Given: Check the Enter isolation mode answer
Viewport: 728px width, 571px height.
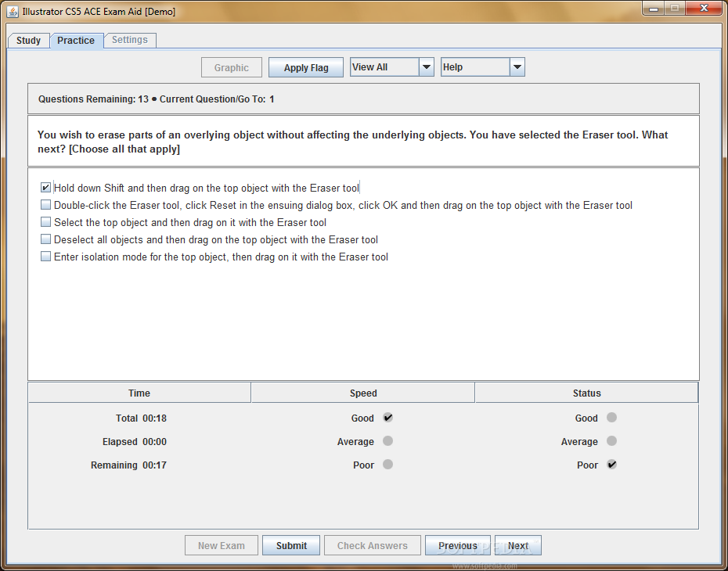Looking at the screenshot, I should 45,256.
